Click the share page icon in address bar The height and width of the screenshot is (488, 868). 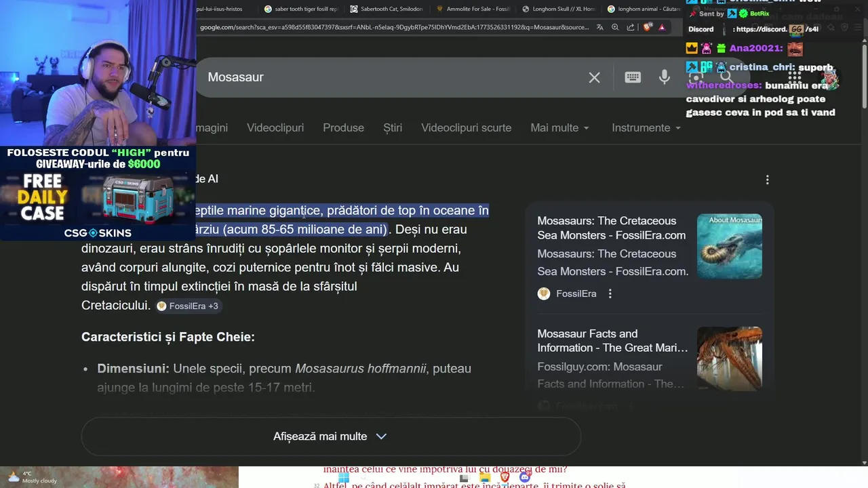[631, 27]
